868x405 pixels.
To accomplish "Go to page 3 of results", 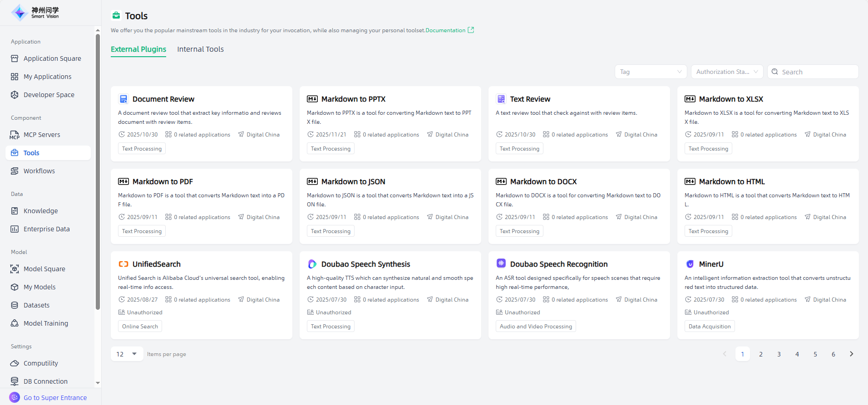I will (x=779, y=354).
